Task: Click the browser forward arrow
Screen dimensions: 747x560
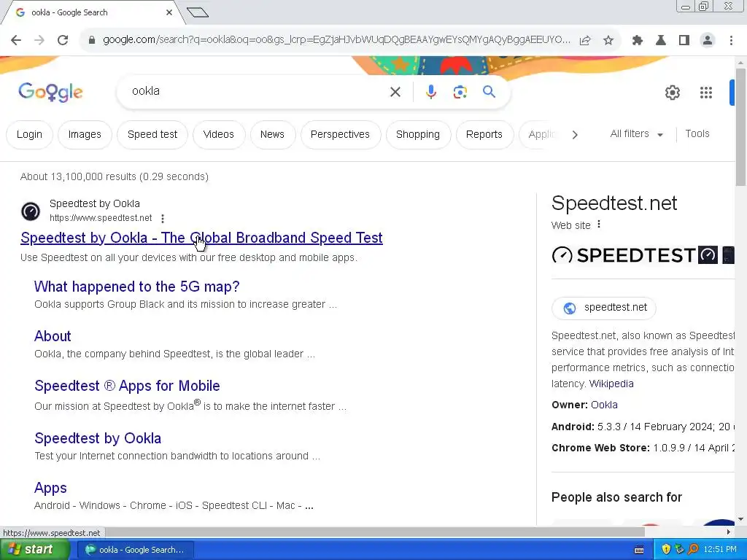Action: tap(39, 40)
